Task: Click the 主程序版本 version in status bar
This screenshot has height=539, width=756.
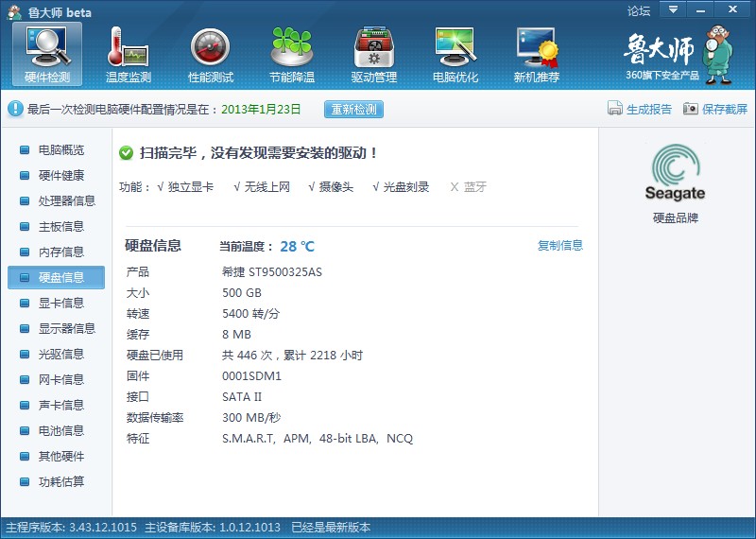Action: (72, 527)
